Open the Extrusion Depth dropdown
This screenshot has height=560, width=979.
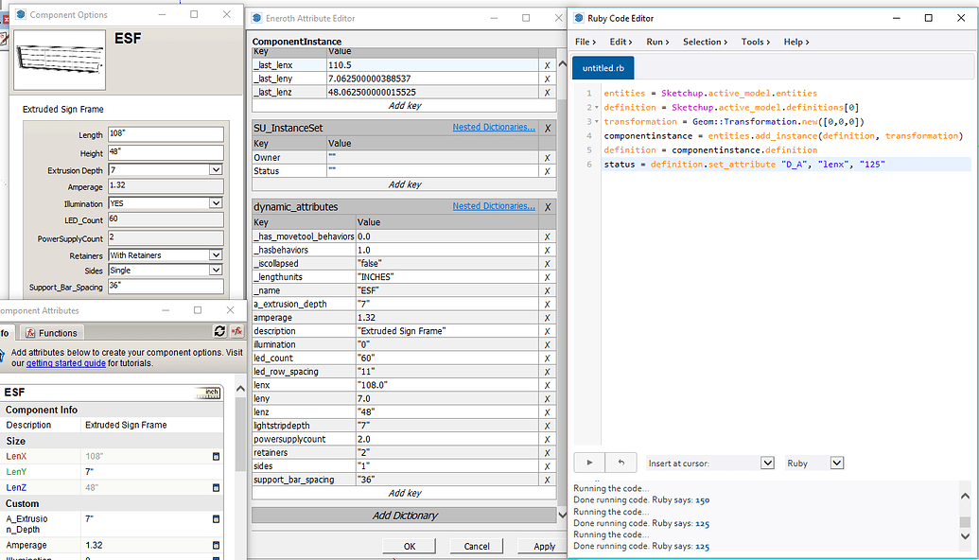[216, 169]
